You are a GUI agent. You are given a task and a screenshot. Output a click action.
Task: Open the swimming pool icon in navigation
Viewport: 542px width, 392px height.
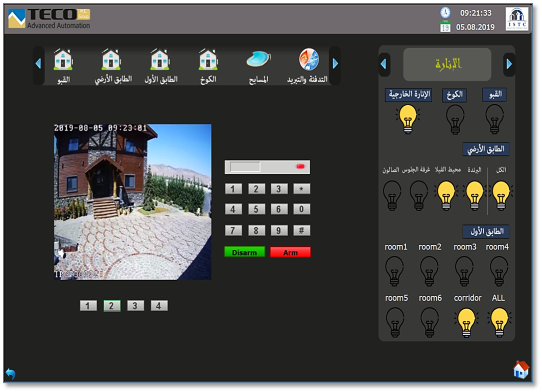(258, 60)
